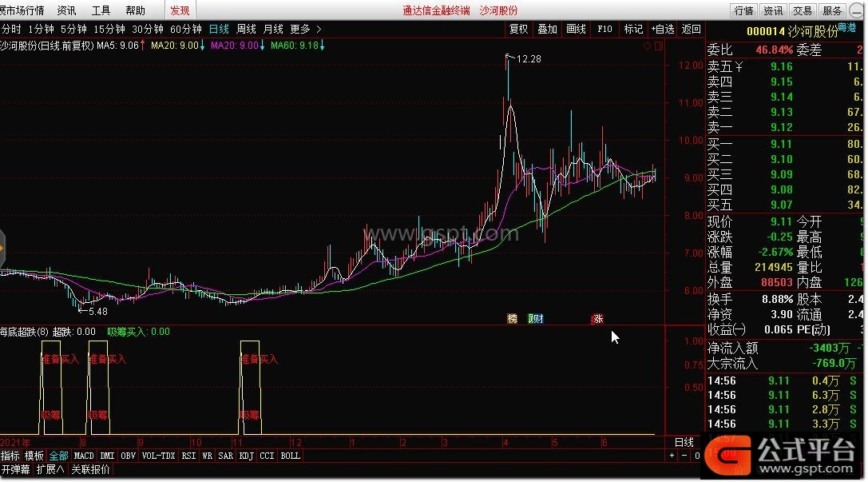868x482 pixels.
Task: Select the 1分钟 period
Action: (x=41, y=29)
